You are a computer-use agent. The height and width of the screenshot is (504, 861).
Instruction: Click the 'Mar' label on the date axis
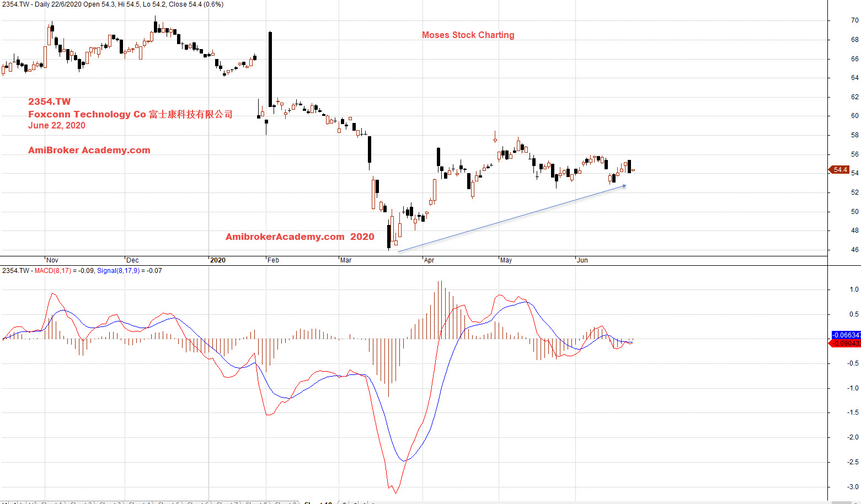[346, 260]
